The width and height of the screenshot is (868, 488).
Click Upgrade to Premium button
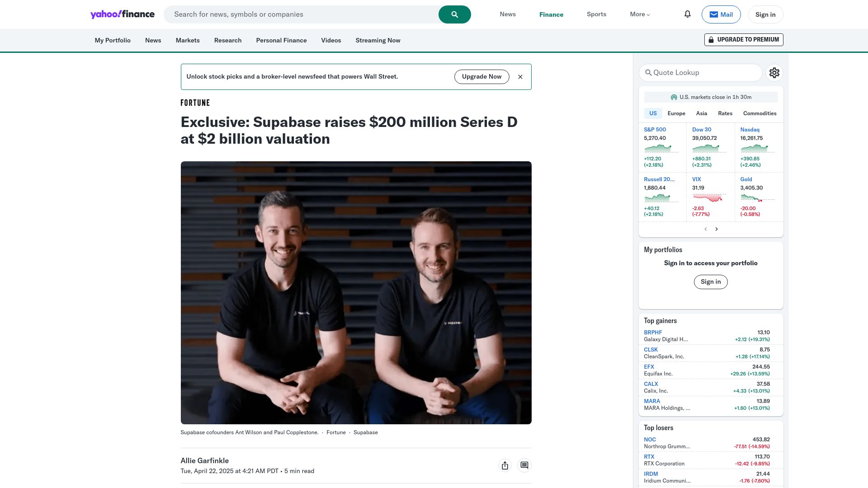point(744,40)
